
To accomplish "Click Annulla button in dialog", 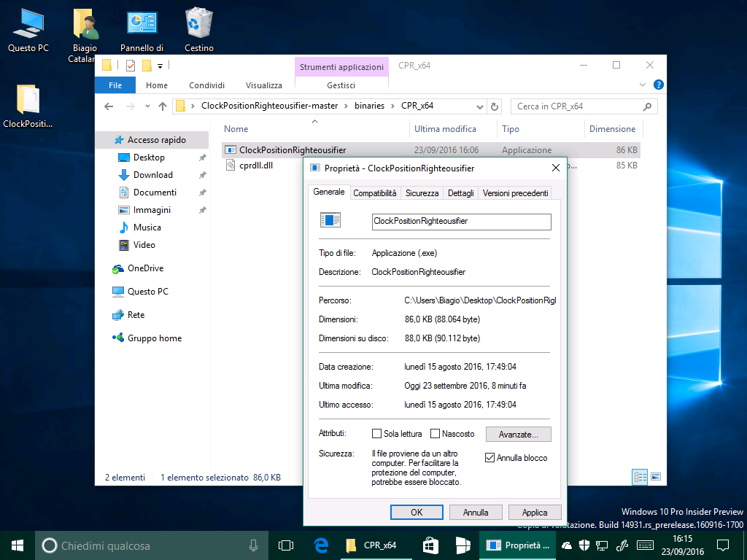I will (476, 513).
